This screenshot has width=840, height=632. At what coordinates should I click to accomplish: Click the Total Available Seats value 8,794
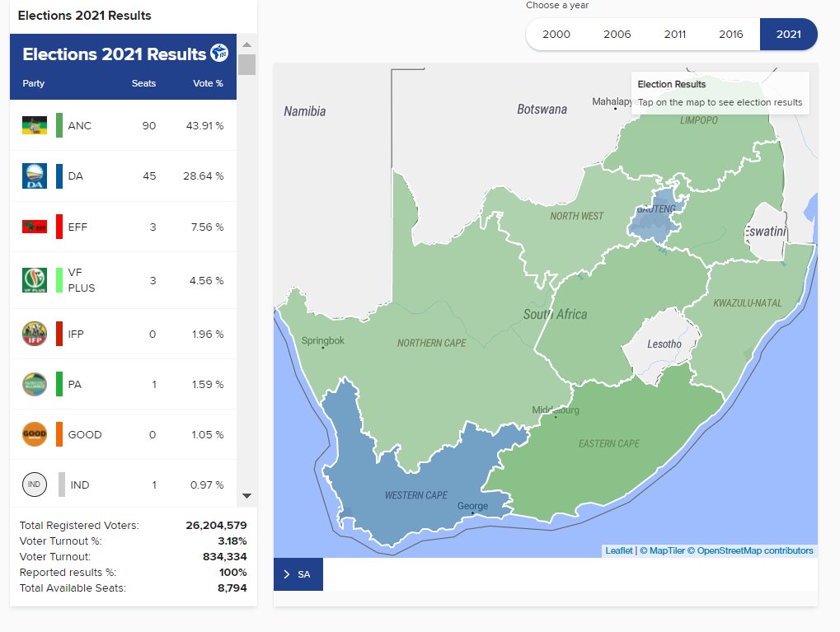point(232,588)
